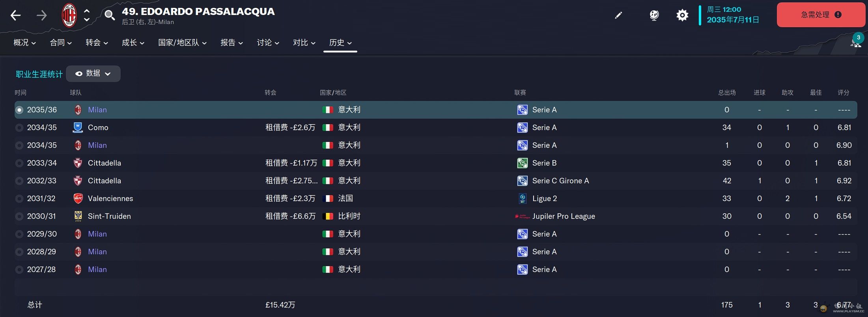Expand the 数据 view dropdown
This screenshot has width=868, height=317.
coord(93,74)
